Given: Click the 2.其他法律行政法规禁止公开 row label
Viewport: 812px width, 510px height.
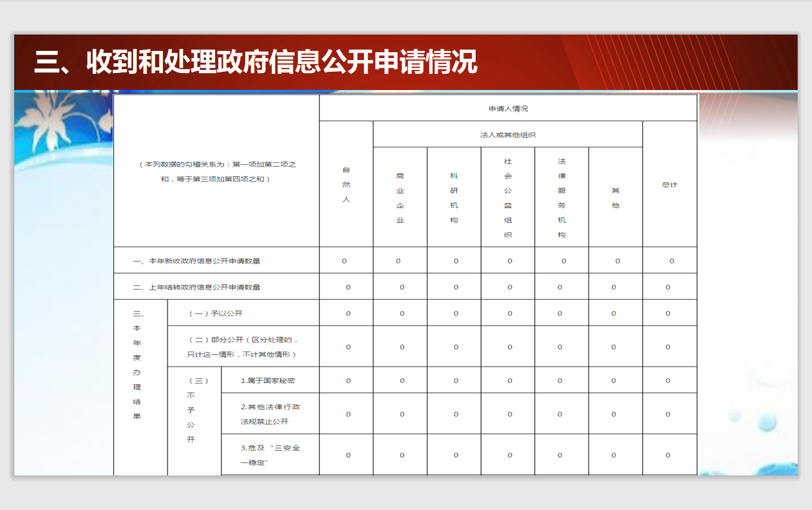Looking at the screenshot, I should click(270, 414).
